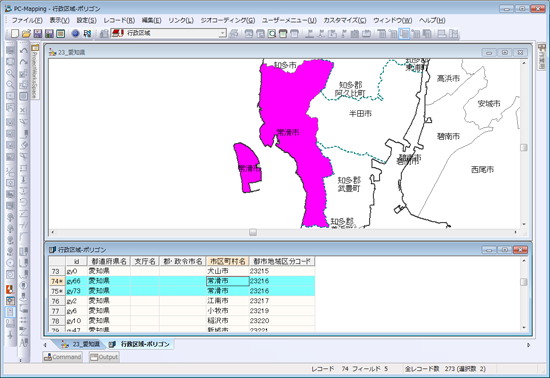550x378 pixels.
Task: Click the Redo arrow in the left toolbar
Action: pyautogui.click(x=24, y=62)
